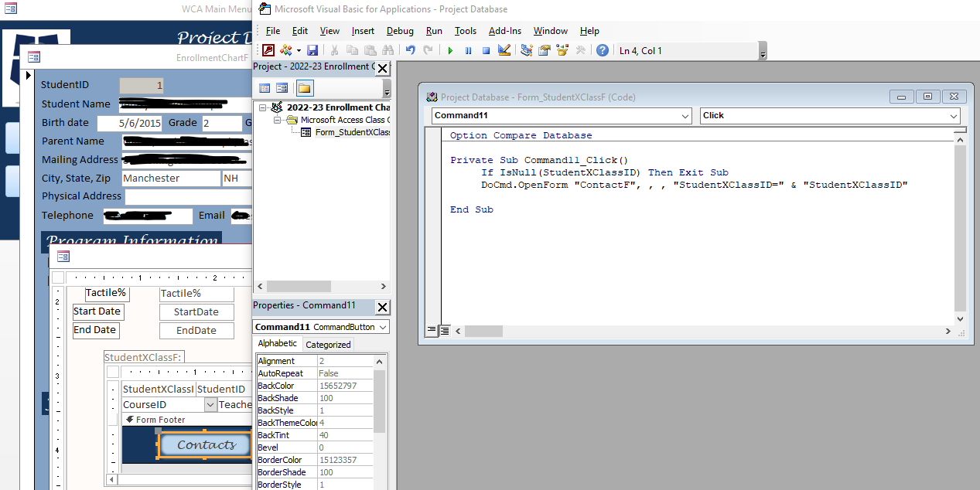Click the Reset icon to stop execution
980x490 pixels.
485,50
